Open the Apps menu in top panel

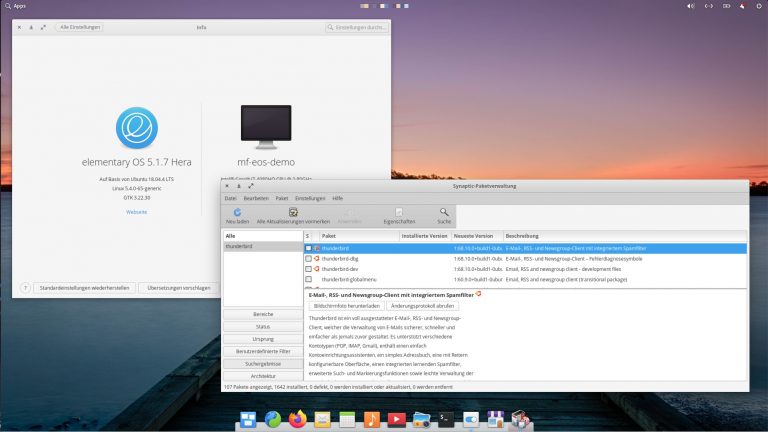coord(15,6)
